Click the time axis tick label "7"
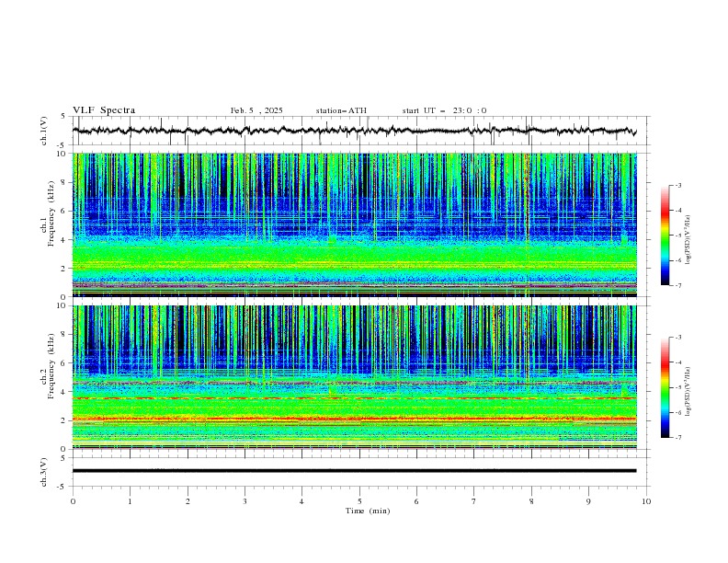Screen dimensions: 728x563 click(x=474, y=501)
